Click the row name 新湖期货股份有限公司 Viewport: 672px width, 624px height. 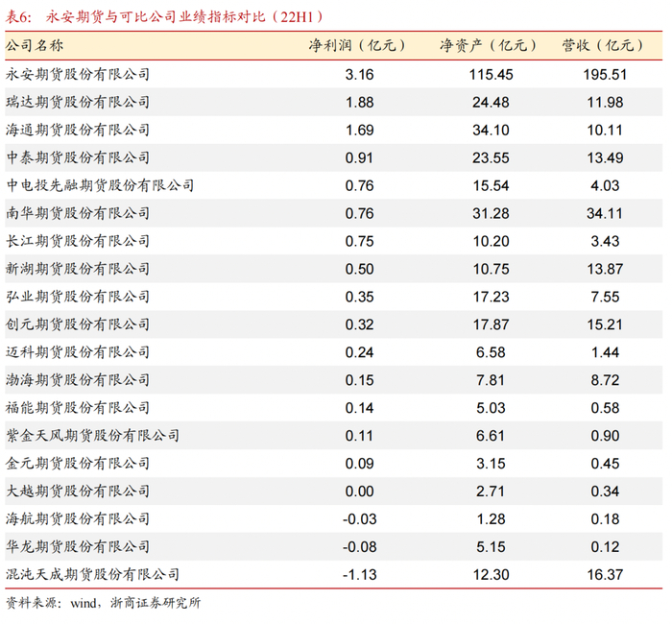tap(78, 269)
